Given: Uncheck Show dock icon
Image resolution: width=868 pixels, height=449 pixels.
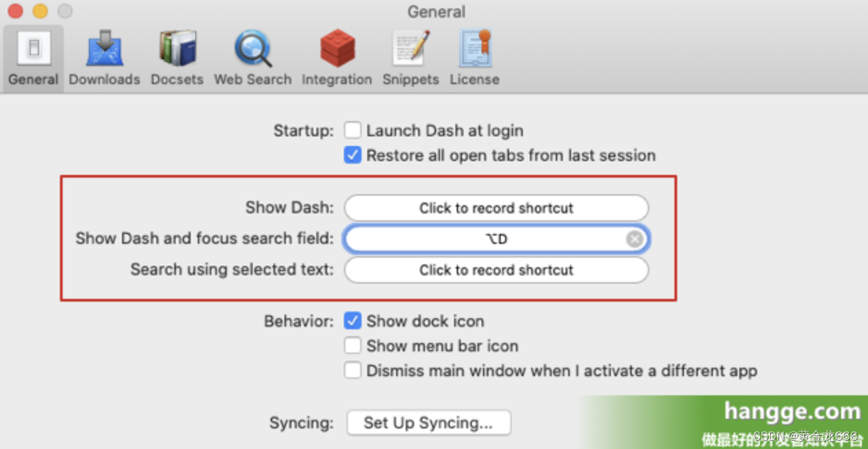Looking at the screenshot, I should (x=352, y=320).
